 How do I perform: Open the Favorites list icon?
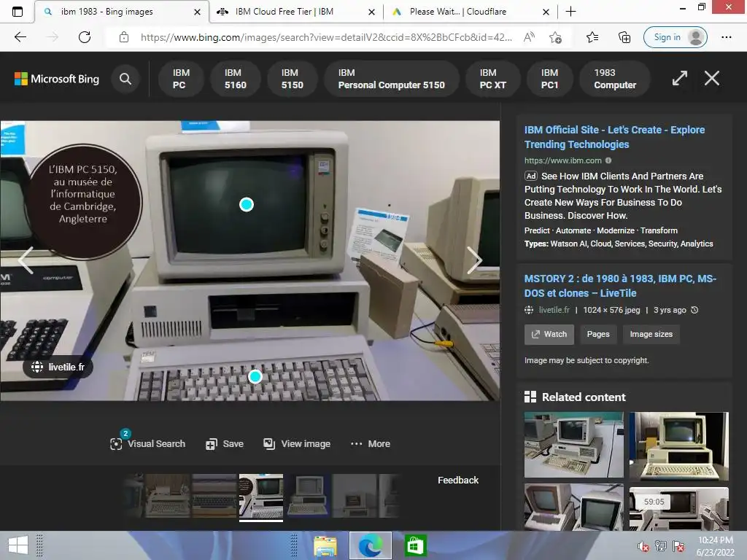592,37
